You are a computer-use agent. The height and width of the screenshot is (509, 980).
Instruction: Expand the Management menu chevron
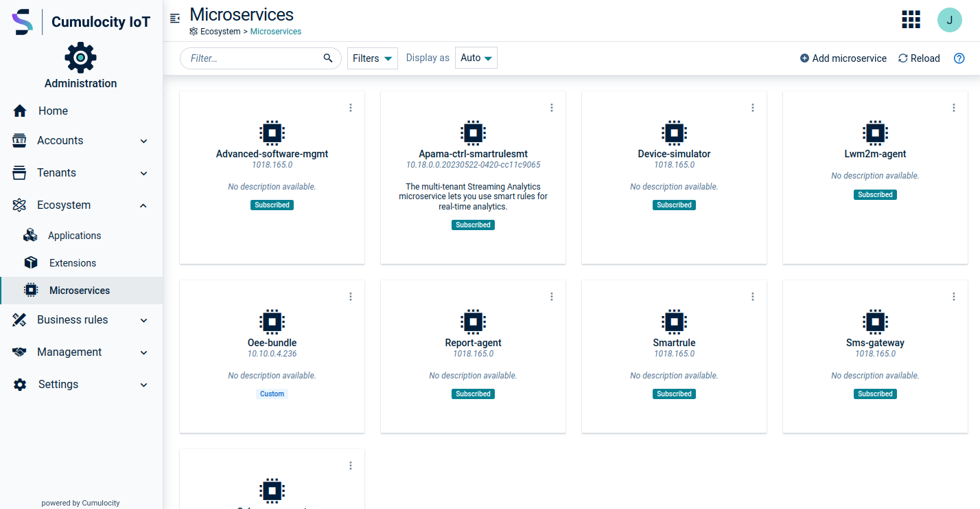[x=144, y=352]
